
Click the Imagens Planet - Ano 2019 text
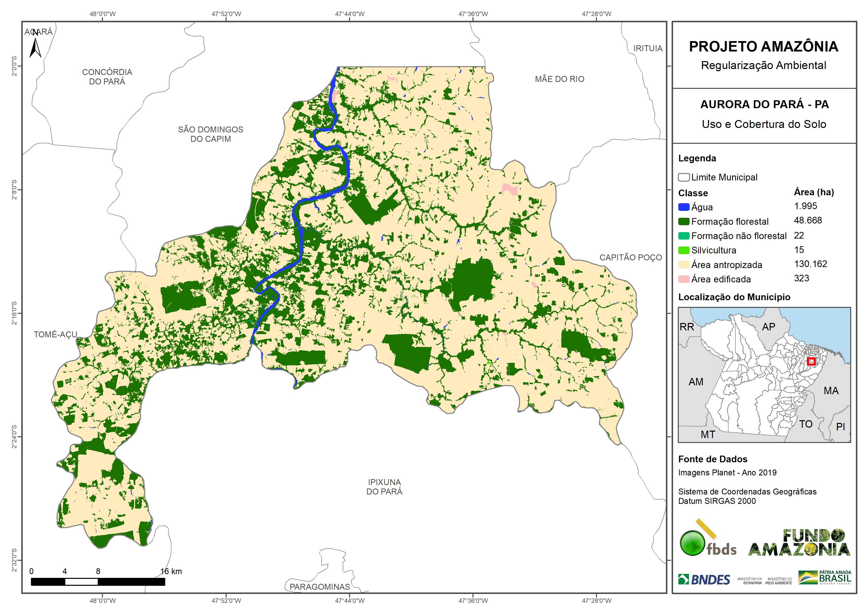727,472
